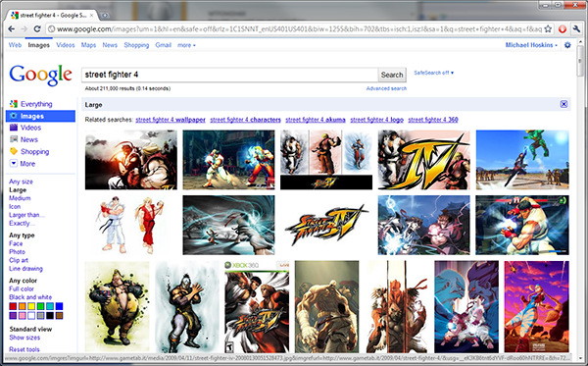Go back using the browser back arrow
588x366 pixels.
[x=11, y=28]
